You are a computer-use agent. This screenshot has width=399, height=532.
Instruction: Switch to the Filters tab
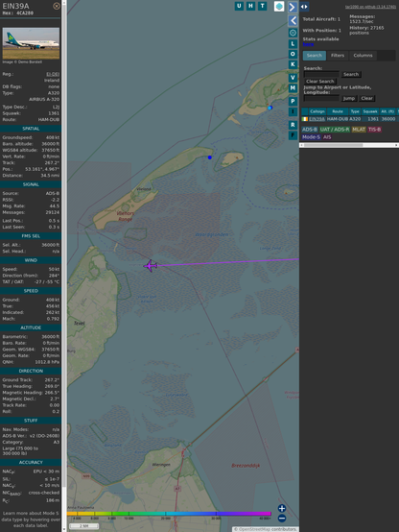pos(338,56)
